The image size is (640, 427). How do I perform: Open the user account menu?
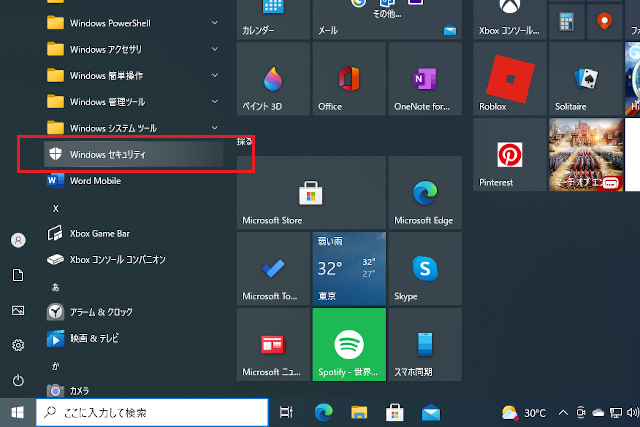[18, 240]
